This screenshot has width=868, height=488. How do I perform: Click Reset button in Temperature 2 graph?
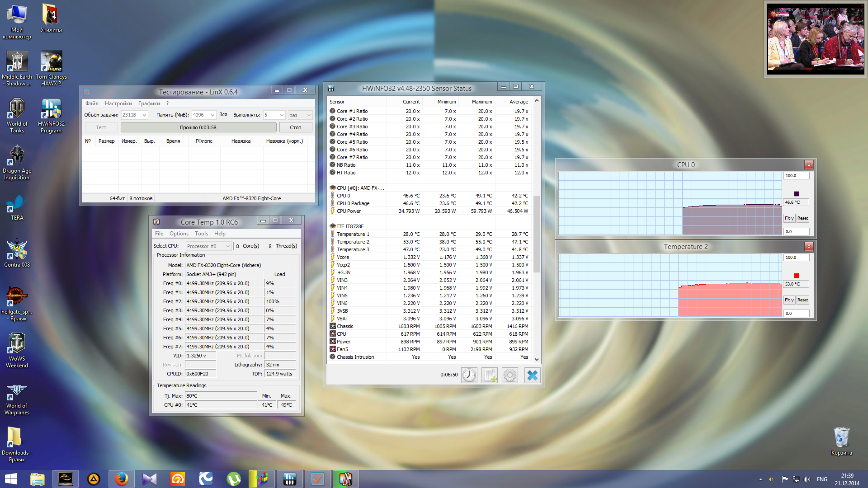(x=802, y=300)
